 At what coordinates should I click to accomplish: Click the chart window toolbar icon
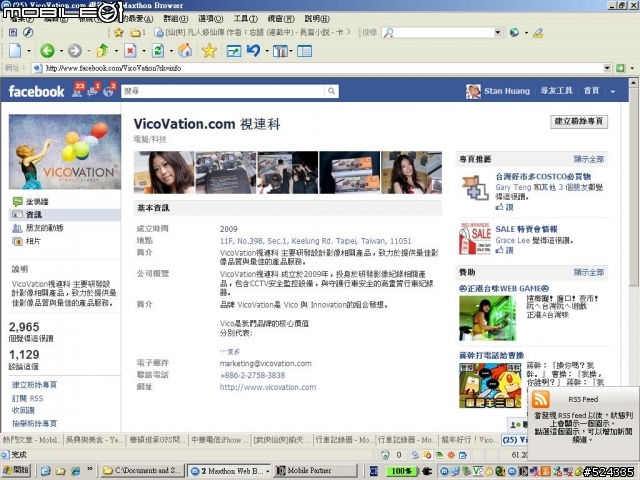pyautogui.click(x=234, y=51)
